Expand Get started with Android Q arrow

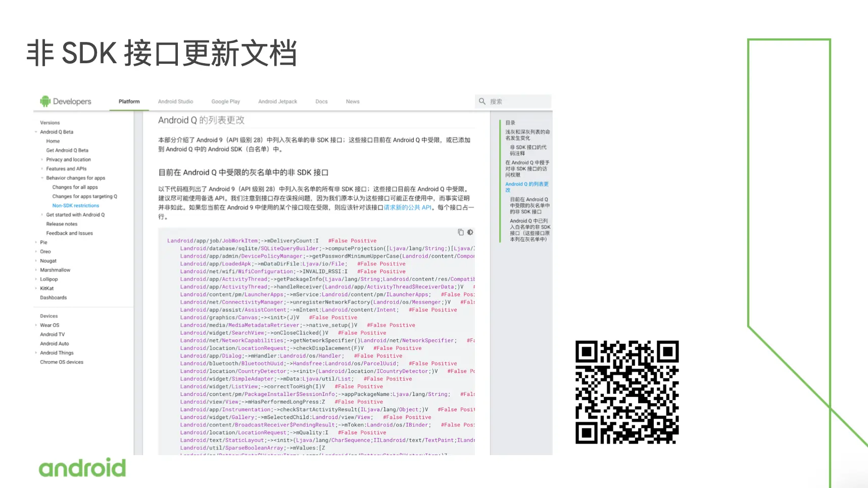pos(42,215)
